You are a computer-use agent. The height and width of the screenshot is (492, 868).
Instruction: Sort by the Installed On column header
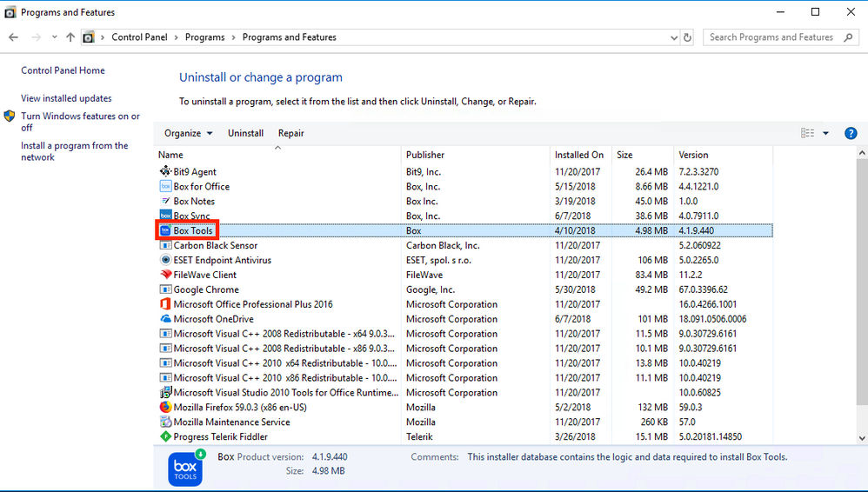[581, 155]
